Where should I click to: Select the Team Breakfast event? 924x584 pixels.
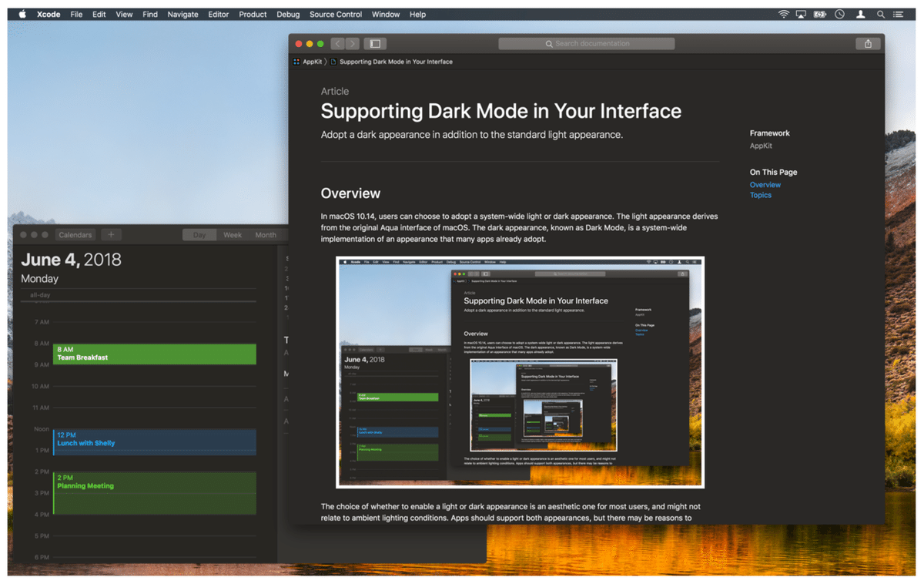(155, 354)
